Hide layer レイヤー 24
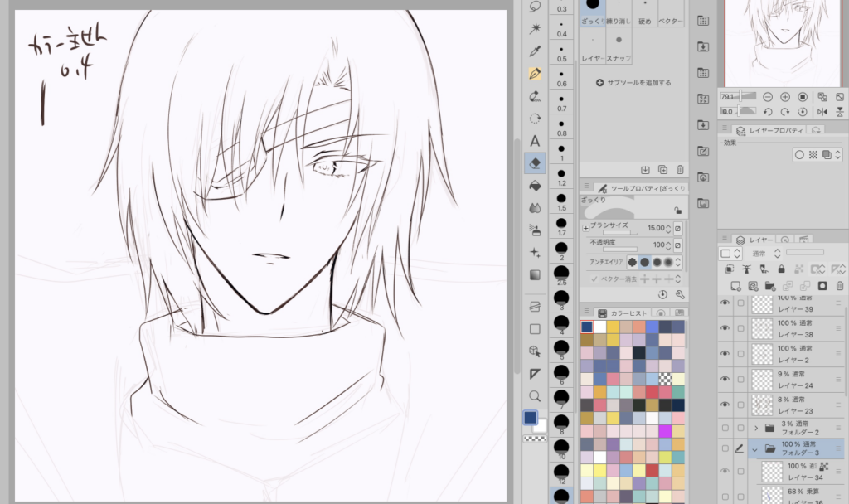 coord(725,379)
